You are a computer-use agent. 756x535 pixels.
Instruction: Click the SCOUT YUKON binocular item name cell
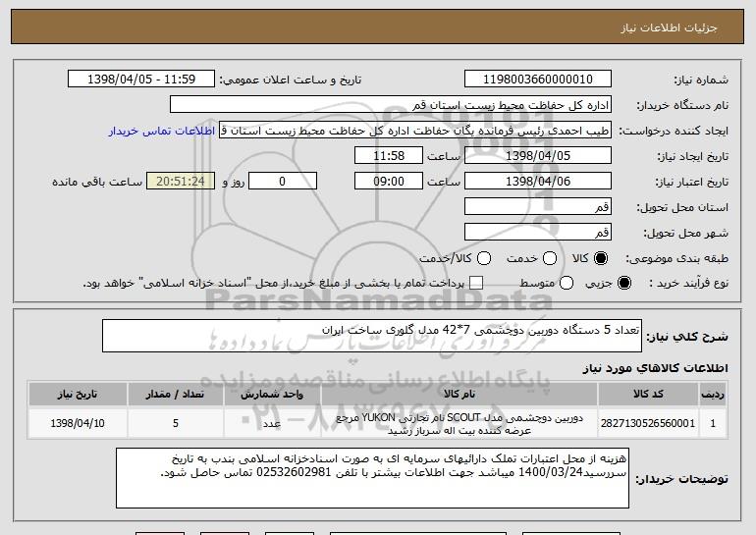pos(459,423)
